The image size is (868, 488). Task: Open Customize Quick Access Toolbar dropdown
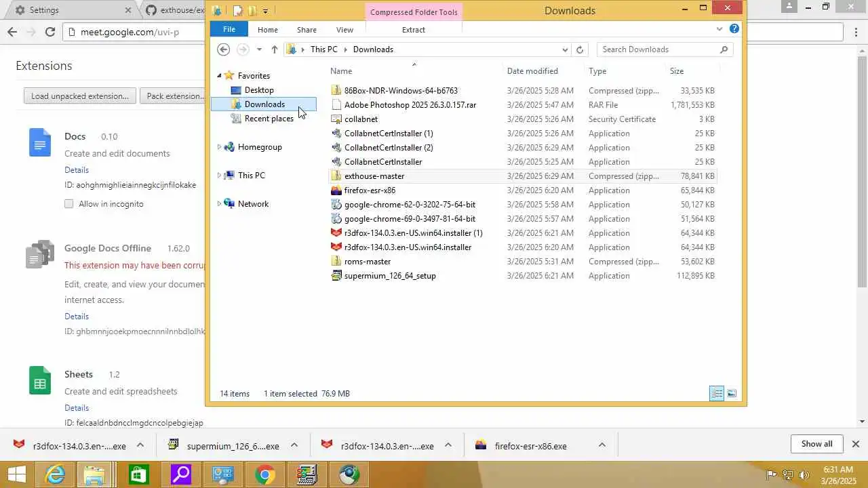[x=265, y=11]
